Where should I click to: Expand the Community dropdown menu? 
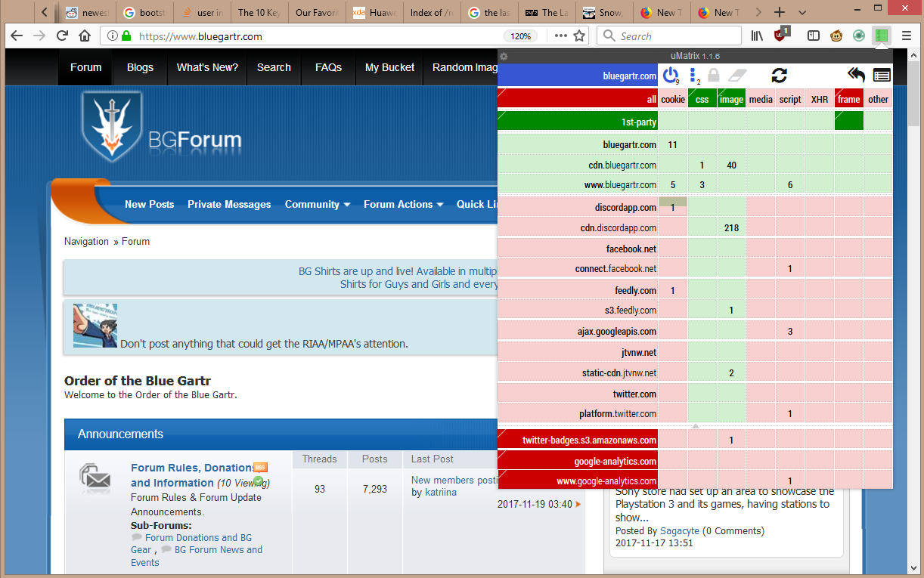point(318,204)
